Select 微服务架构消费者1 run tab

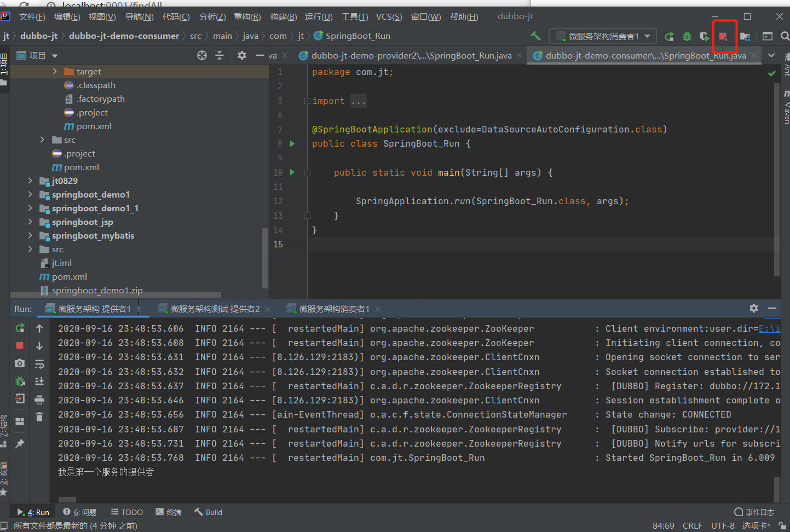(334, 309)
